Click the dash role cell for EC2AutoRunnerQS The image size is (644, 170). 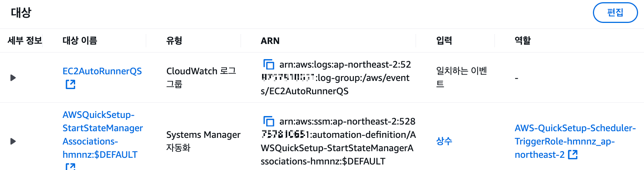pyautogui.click(x=517, y=78)
